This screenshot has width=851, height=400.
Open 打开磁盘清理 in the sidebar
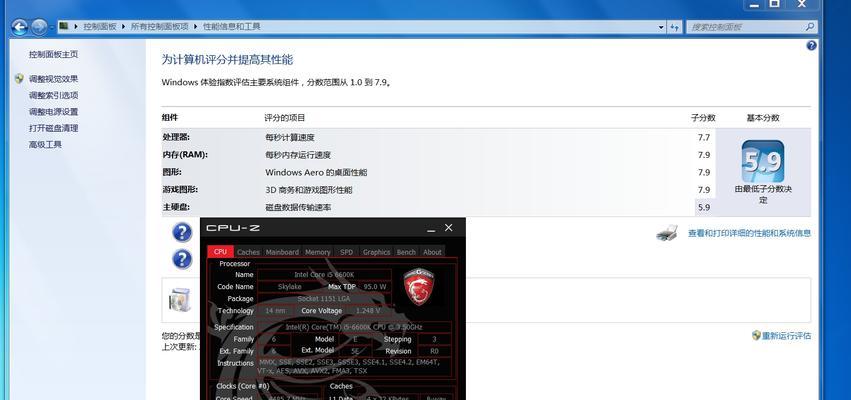click(53, 128)
